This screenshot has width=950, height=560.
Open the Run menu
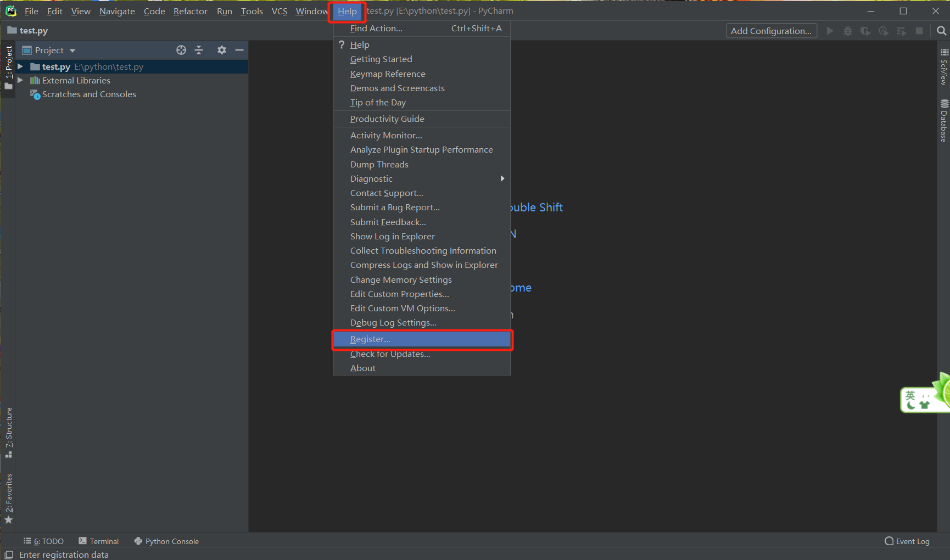tap(225, 11)
